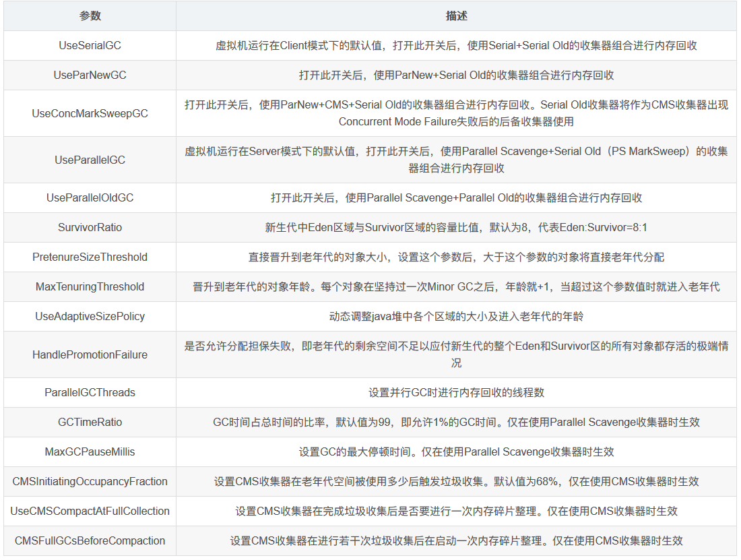Viewport: 741px width, 560px height.
Task: Click the description mentioning Concurrent Mode Failure
Action: pos(456,113)
